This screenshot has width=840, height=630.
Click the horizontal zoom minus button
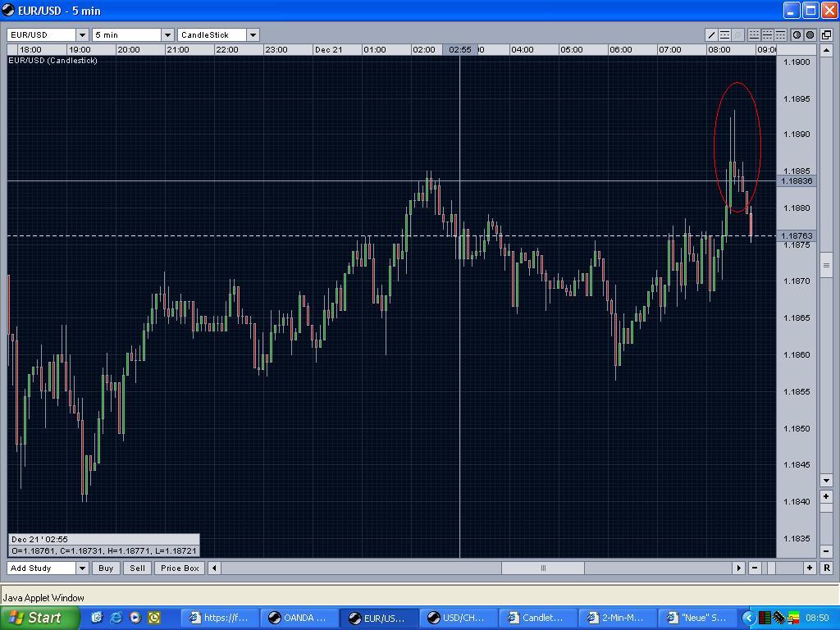755,568
